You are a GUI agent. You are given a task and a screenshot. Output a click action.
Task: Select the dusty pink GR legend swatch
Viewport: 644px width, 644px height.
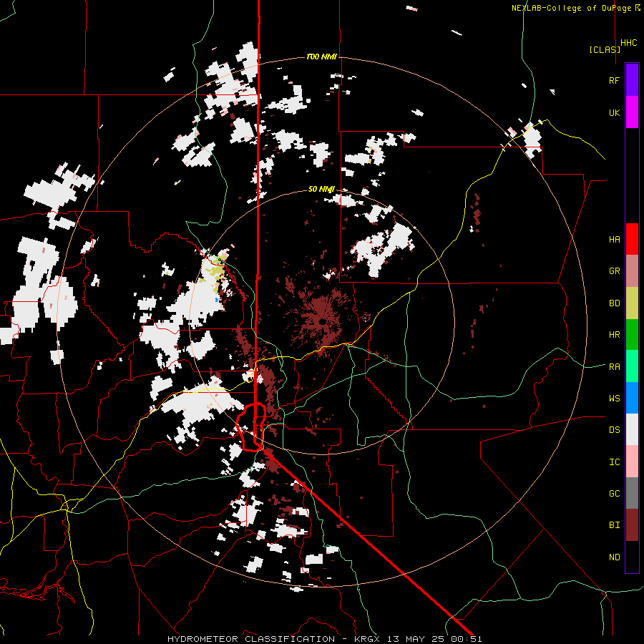[x=632, y=271]
